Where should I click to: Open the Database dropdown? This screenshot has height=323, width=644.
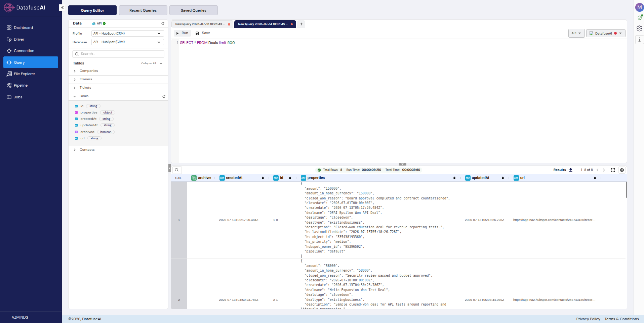tap(128, 42)
